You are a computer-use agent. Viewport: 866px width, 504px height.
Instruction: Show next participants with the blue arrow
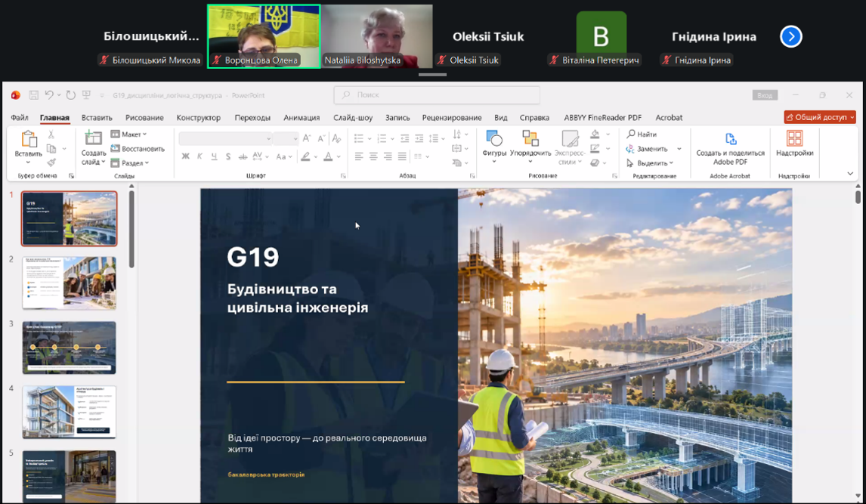791,36
